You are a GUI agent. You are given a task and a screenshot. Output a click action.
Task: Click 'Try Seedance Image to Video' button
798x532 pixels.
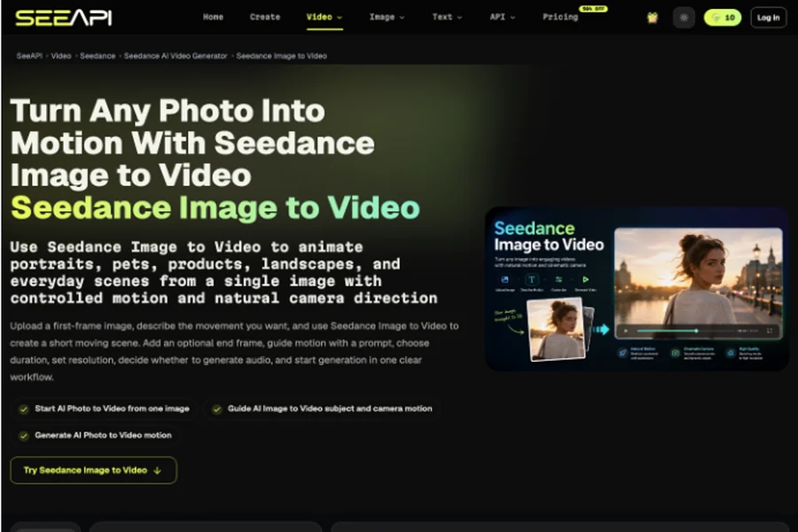93,470
